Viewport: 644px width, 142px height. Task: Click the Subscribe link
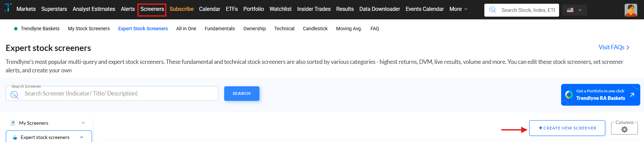pos(181,9)
